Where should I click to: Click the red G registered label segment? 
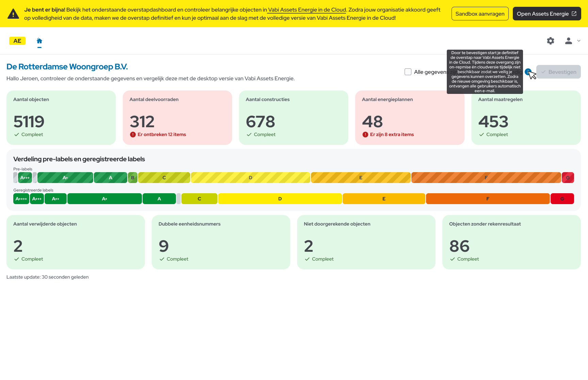point(562,199)
